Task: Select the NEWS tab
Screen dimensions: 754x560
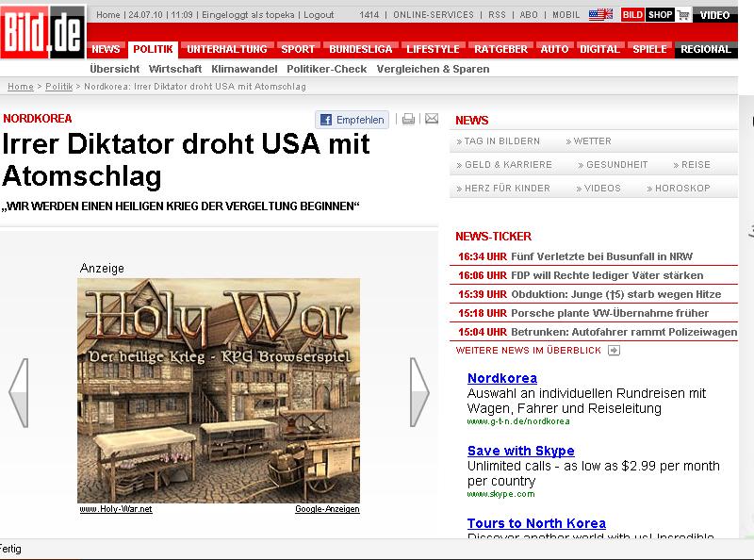Action: pos(106,49)
